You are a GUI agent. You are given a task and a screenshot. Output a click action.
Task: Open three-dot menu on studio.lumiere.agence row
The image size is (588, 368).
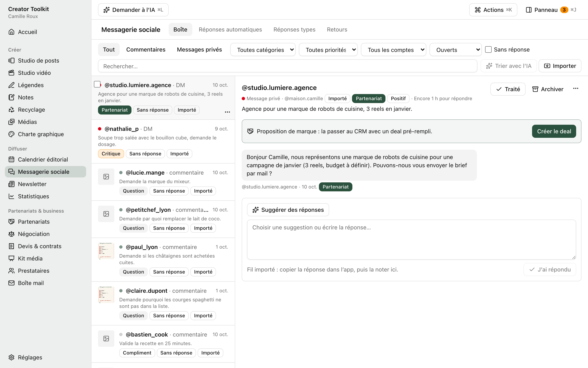(x=227, y=112)
